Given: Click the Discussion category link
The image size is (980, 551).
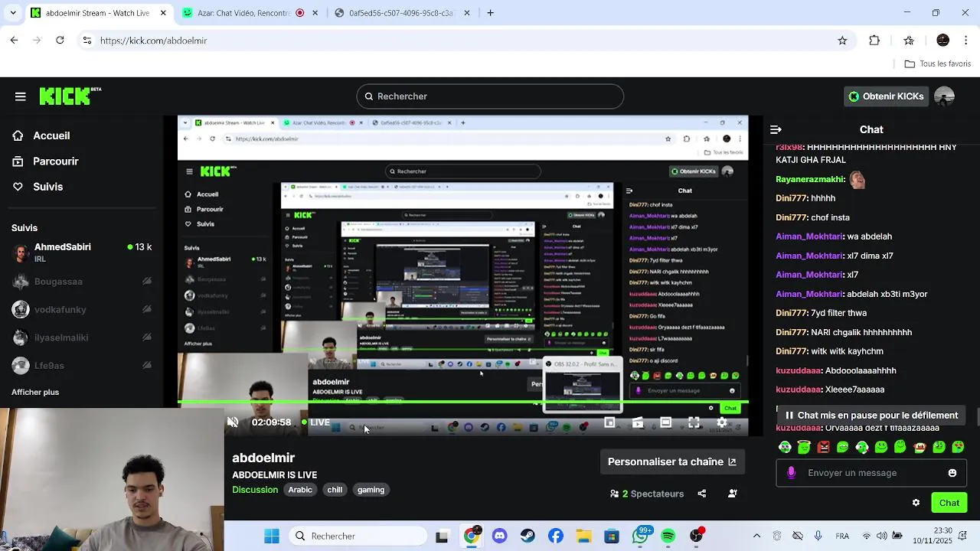Looking at the screenshot, I should 255,490.
